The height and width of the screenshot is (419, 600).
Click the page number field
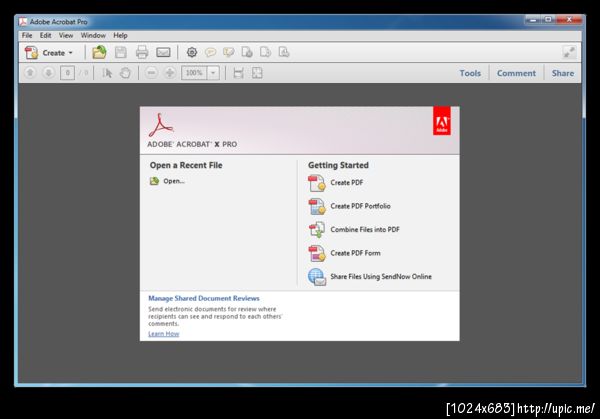(x=67, y=73)
